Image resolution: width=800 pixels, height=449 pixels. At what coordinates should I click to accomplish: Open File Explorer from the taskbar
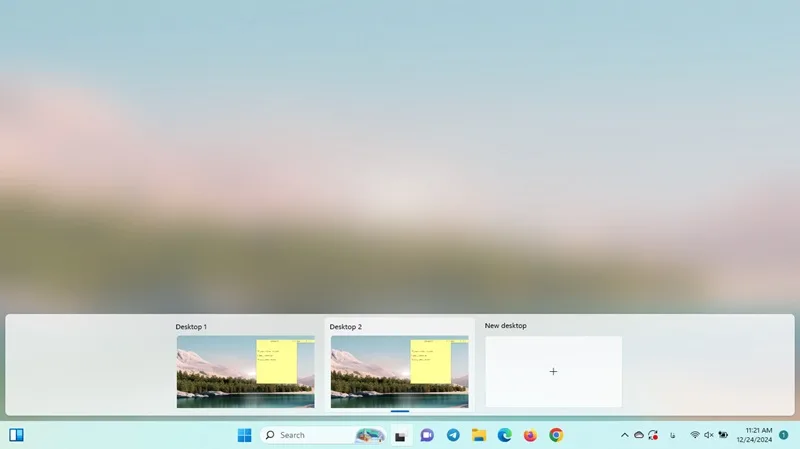[x=479, y=435]
